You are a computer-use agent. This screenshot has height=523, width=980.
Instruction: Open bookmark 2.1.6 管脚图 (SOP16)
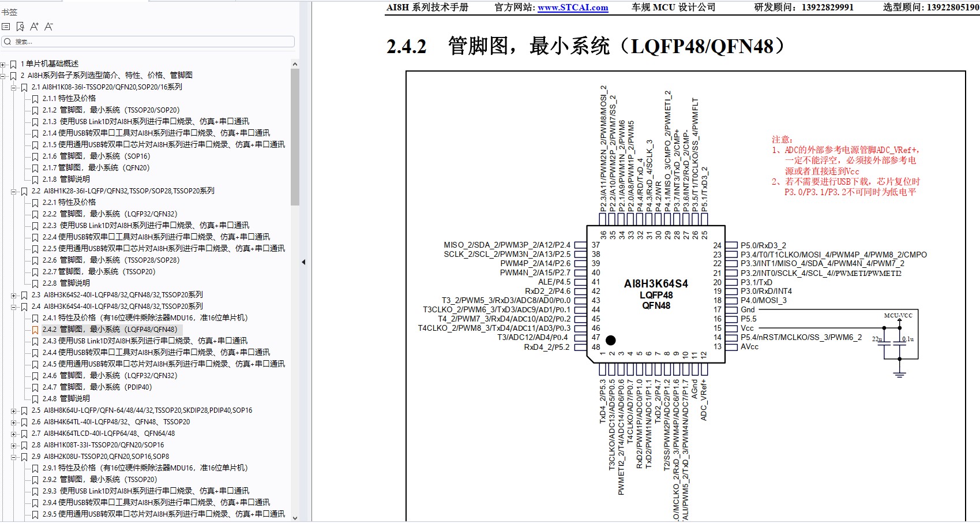click(96, 156)
